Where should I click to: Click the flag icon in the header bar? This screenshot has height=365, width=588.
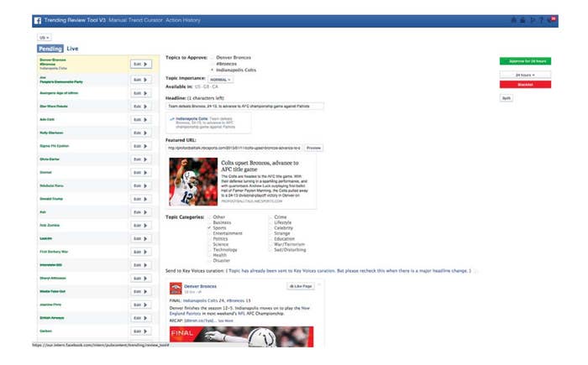pyautogui.click(x=533, y=20)
